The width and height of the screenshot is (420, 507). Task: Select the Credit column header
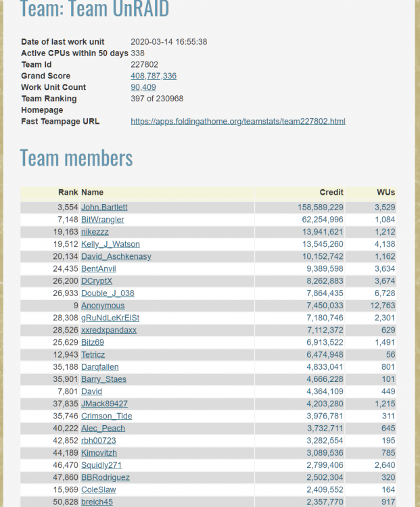pyautogui.click(x=331, y=193)
